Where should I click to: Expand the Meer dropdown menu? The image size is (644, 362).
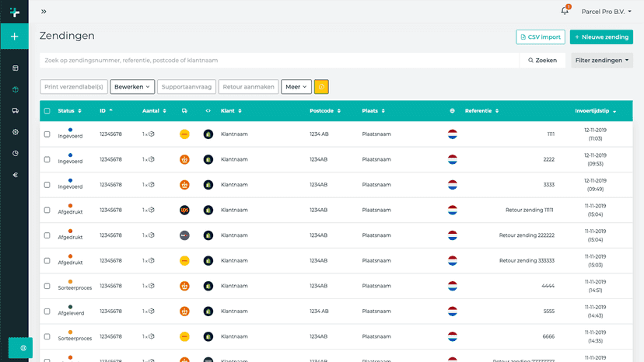click(x=296, y=87)
